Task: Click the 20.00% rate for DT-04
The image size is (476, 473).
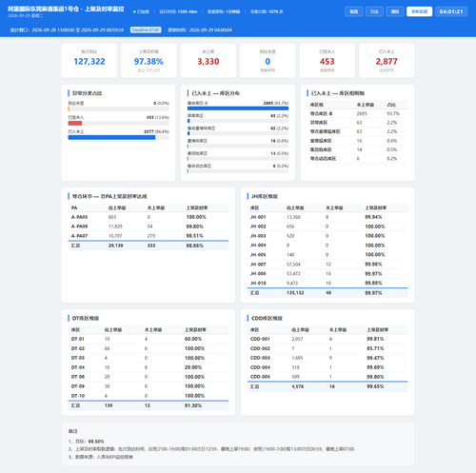Action: 193,367
